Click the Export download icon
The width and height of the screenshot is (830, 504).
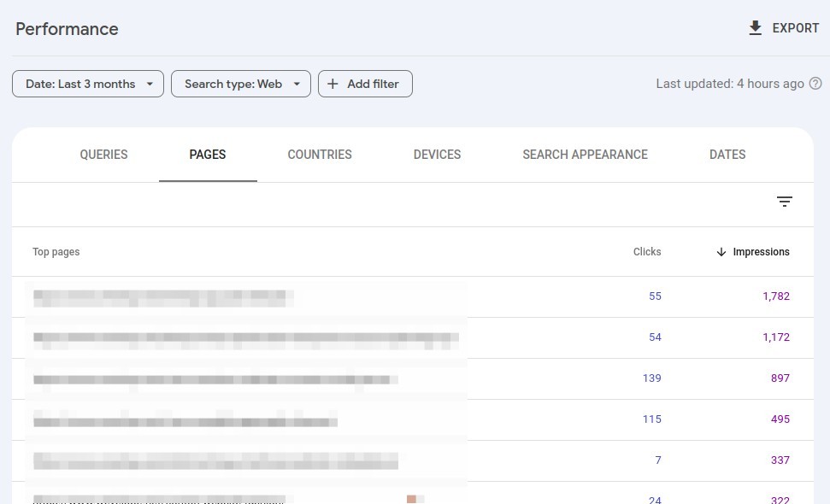tap(755, 28)
